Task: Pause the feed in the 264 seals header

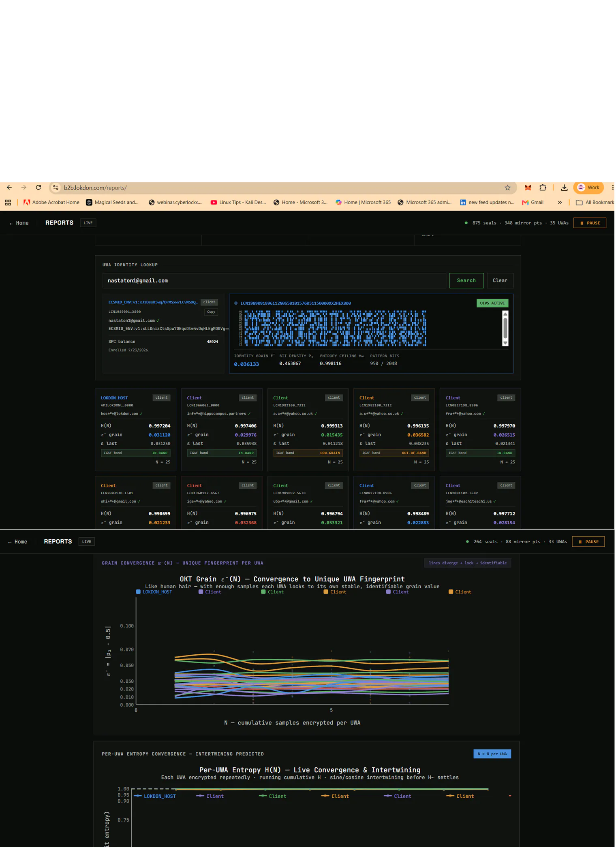Action: click(589, 542)
